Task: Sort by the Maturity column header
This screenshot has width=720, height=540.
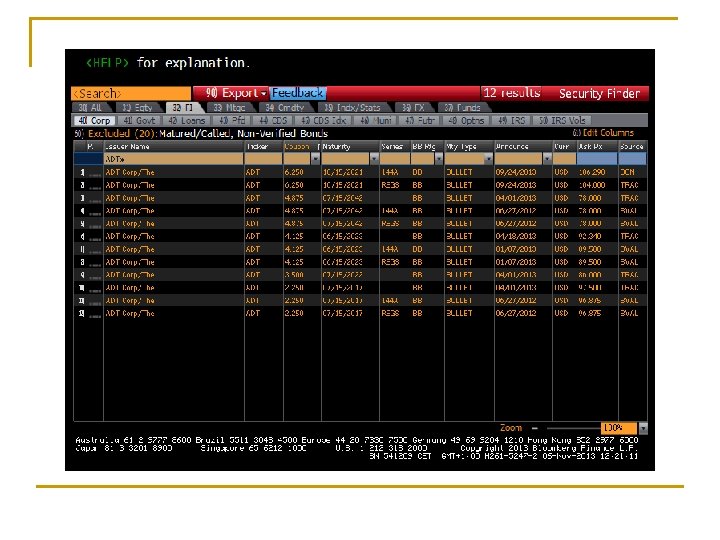Action: (350, 146)
